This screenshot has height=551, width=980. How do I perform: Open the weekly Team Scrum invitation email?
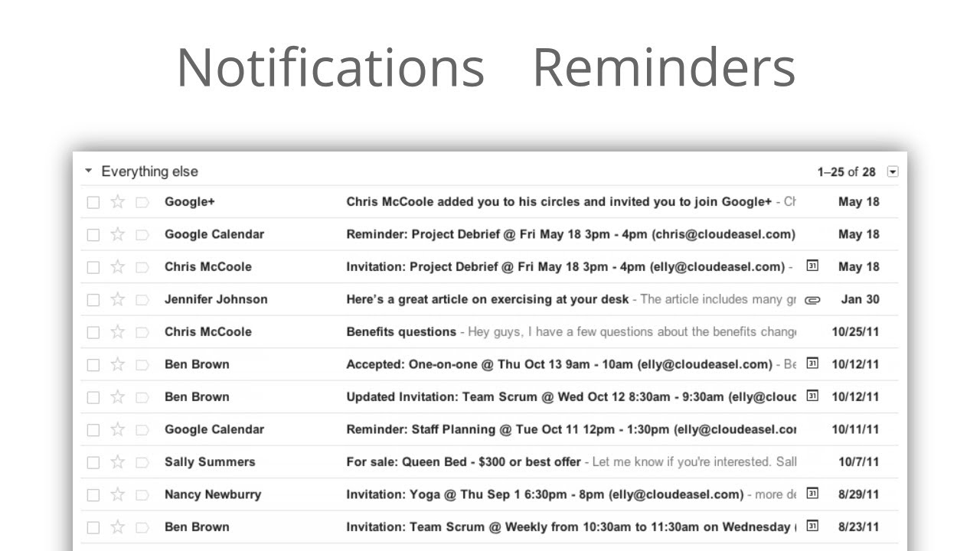point(567,527)
